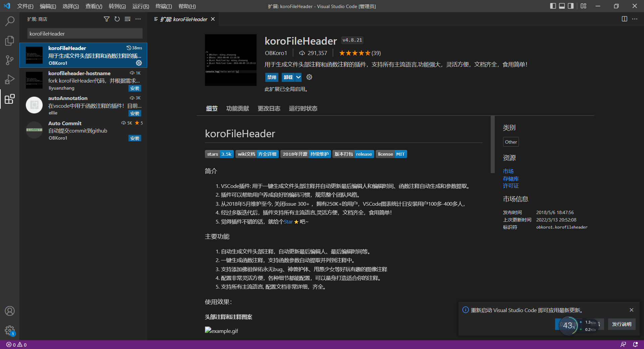644x349 pixels.
Task: Open the 存储库 link under 资源
Action: coord(511,179)
